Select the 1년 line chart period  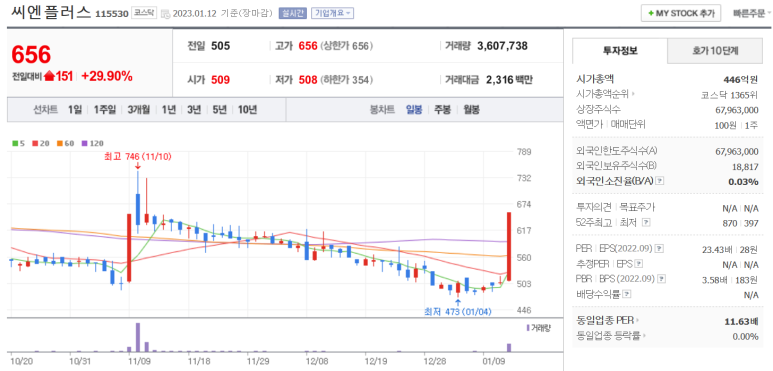click(x=169, y=109)
